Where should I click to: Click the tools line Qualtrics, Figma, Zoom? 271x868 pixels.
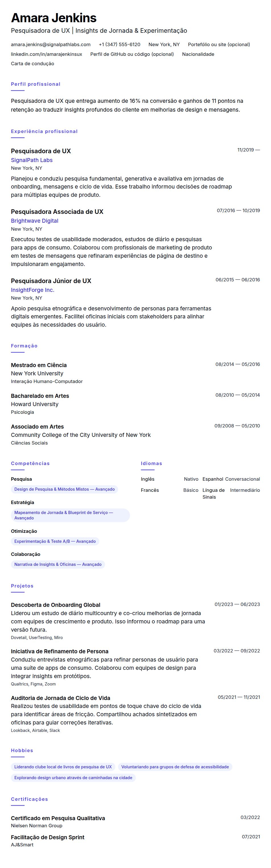(x=33, y=684)
